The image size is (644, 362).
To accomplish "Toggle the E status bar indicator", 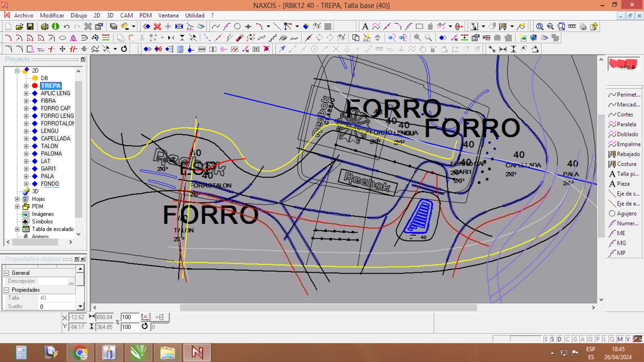I will coord(546,339).
